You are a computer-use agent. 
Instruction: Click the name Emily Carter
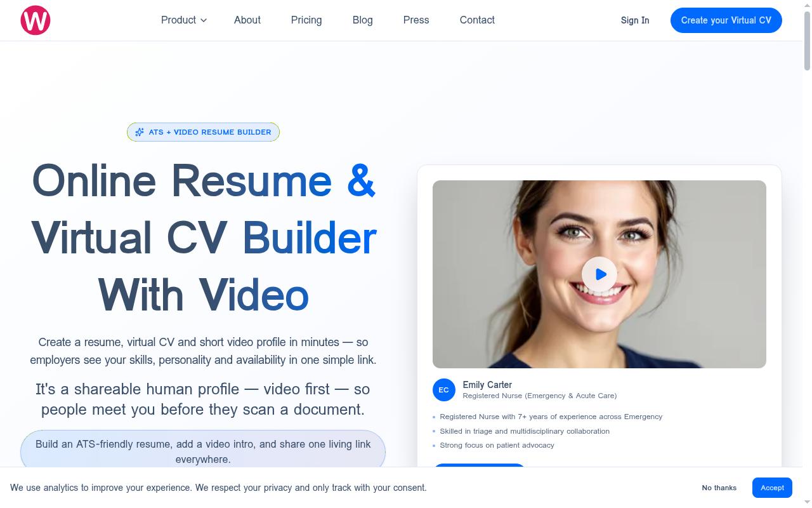[x=487, y=385]
